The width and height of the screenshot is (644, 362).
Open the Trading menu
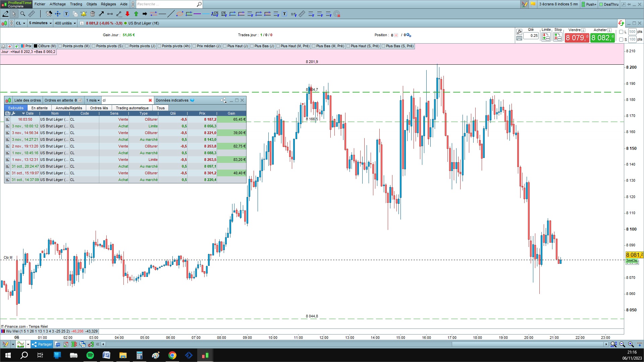coord(76,4)
